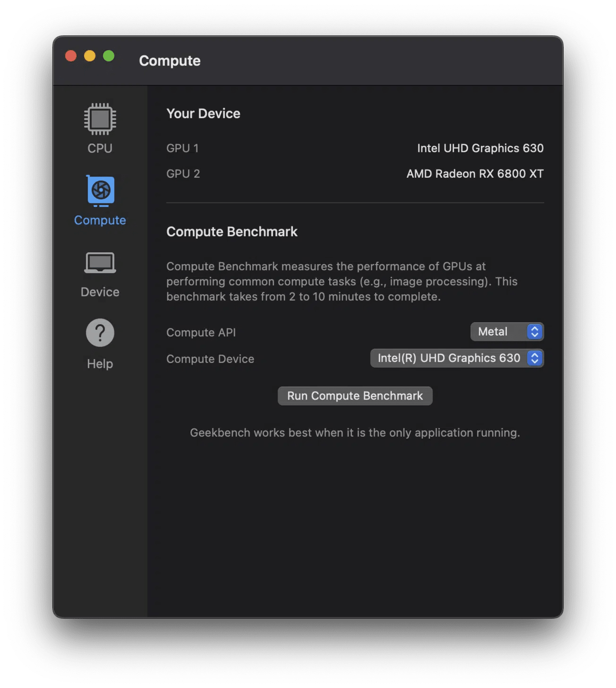
Task: Click the Intel UHD Graphics 630 value
Action: (x=480, y=148)
